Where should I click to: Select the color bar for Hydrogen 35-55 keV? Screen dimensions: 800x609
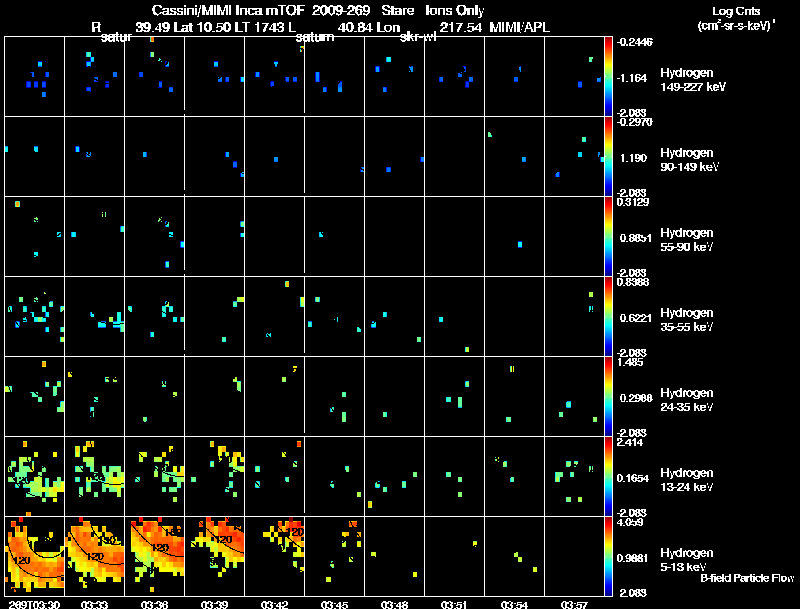coord(608,317)
